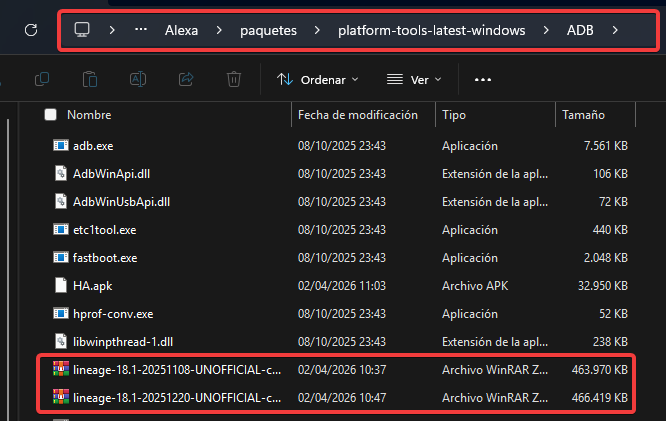Click the HA.apk file icon
This screenshot has height=421, width=666.
(x=61, y=285)
